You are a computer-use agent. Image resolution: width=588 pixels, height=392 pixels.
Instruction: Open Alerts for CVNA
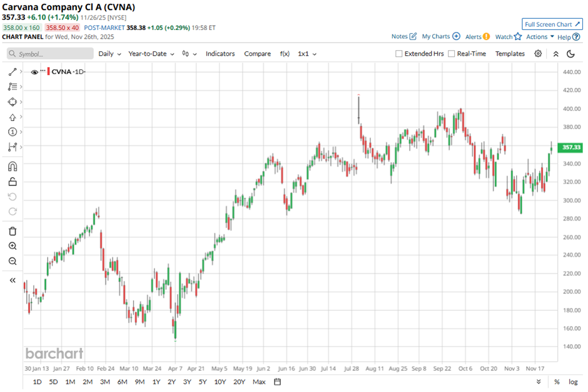(x=477, y=36)
